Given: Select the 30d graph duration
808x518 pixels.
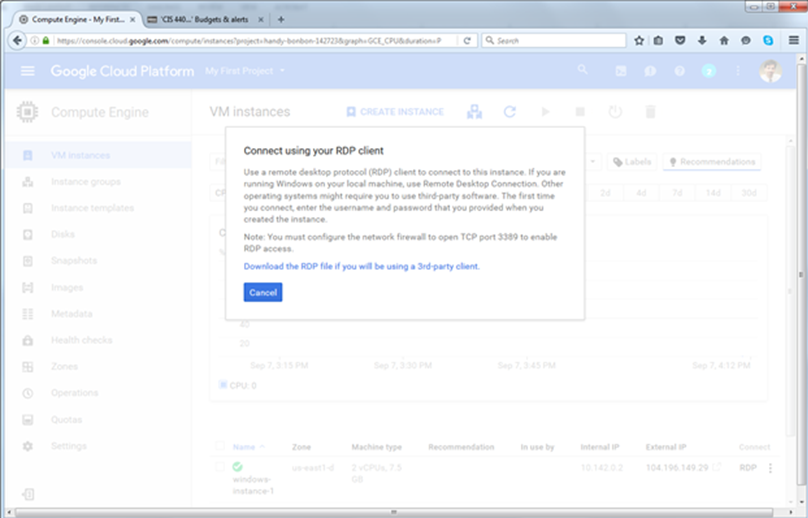Looking at the screenshot, I should (749, 193).
